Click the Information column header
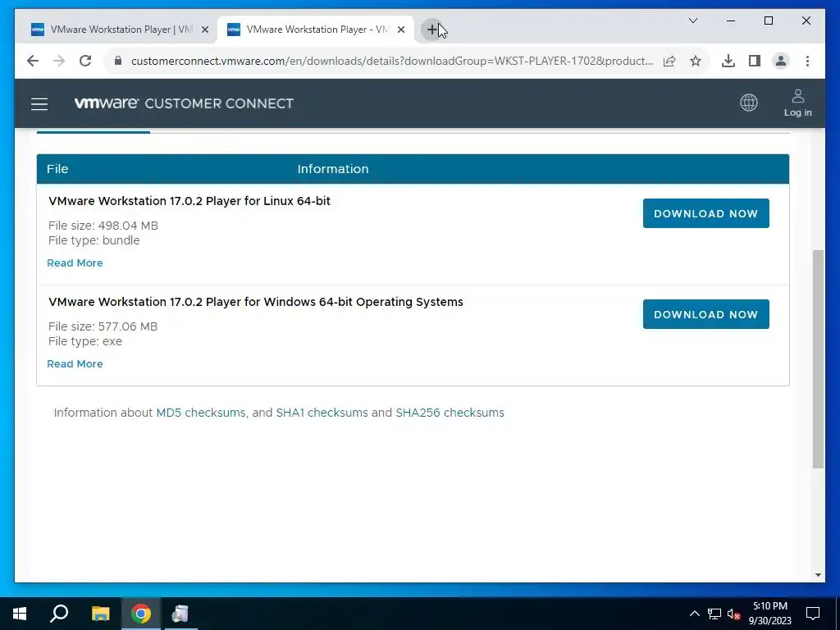Image resolution: width=840 pixels, height=630 pixels. [333, 169]
